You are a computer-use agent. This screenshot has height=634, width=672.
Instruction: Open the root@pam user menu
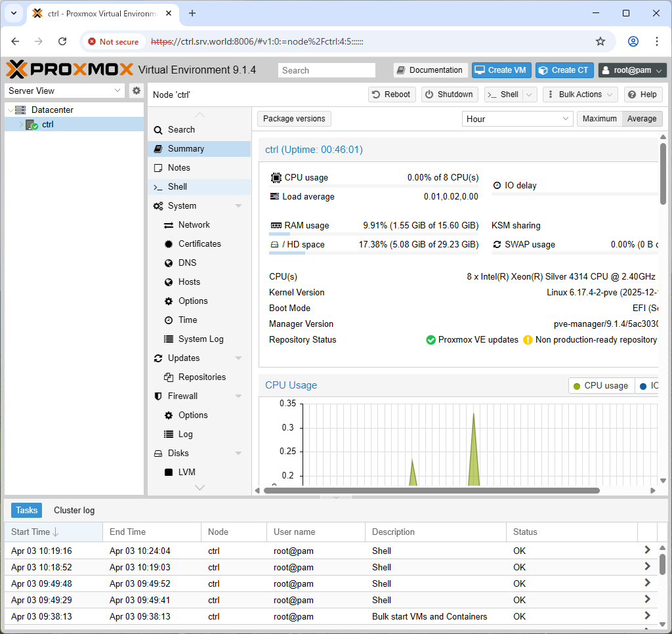632,70
